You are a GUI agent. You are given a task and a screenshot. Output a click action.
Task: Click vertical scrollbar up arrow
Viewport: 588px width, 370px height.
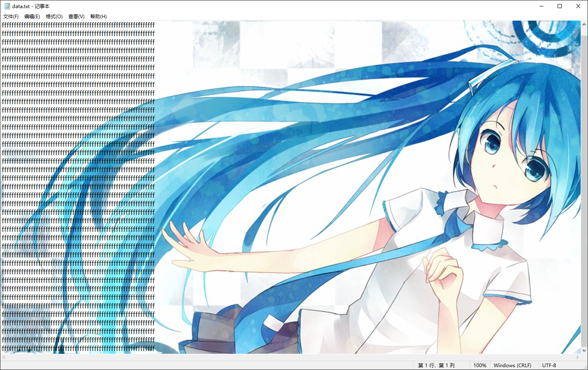(x=584, y=24)
